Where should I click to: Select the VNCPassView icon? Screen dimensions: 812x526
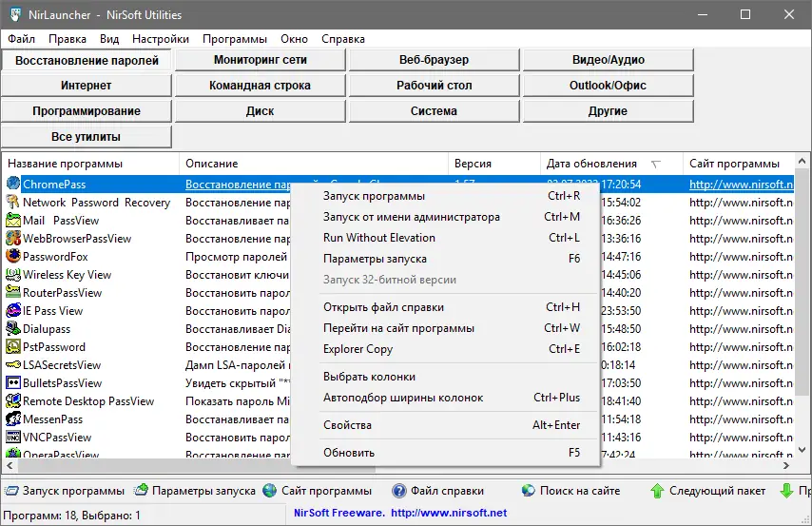coord(13,437)
